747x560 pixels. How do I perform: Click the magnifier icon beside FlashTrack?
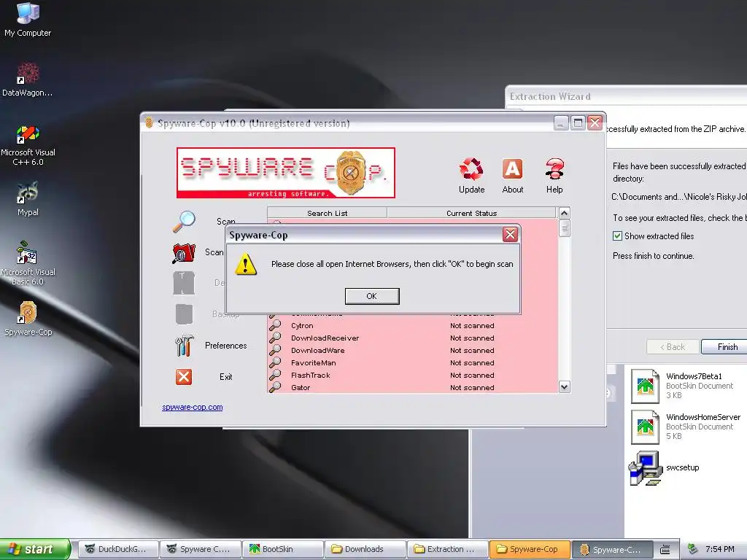click(x=275, y=375)
